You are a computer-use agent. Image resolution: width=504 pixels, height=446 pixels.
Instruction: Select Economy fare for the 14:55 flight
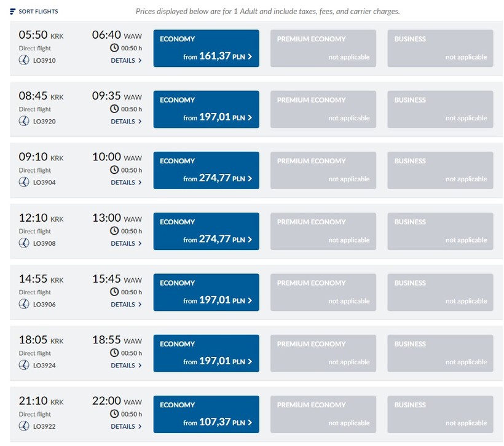pyautogui.click(x=206, y=292)
